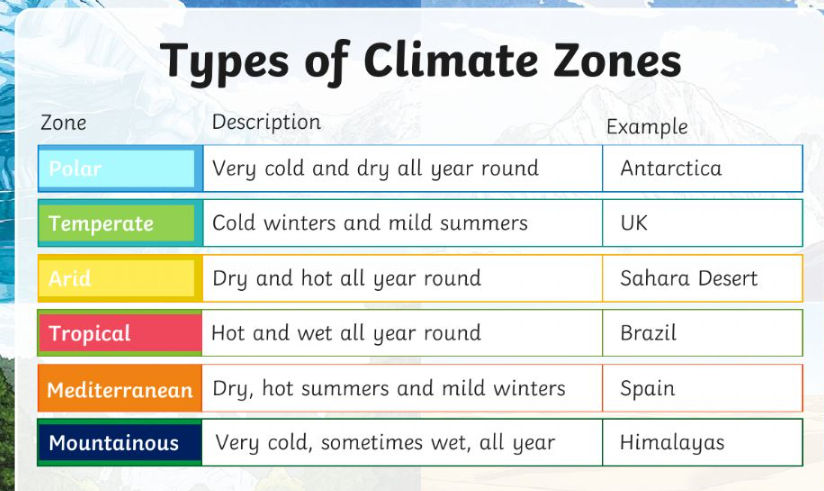Click the Example column header

coord(647,127)
